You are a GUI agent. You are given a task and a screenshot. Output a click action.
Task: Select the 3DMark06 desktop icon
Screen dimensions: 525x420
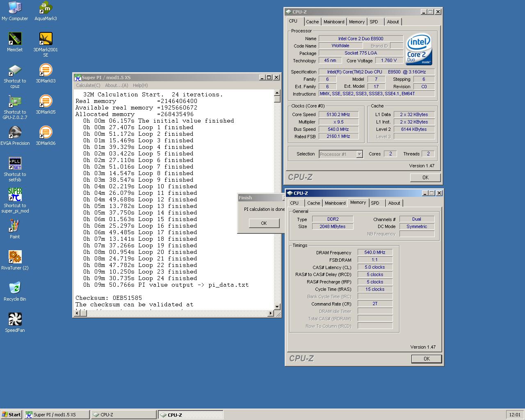[46, 135]
